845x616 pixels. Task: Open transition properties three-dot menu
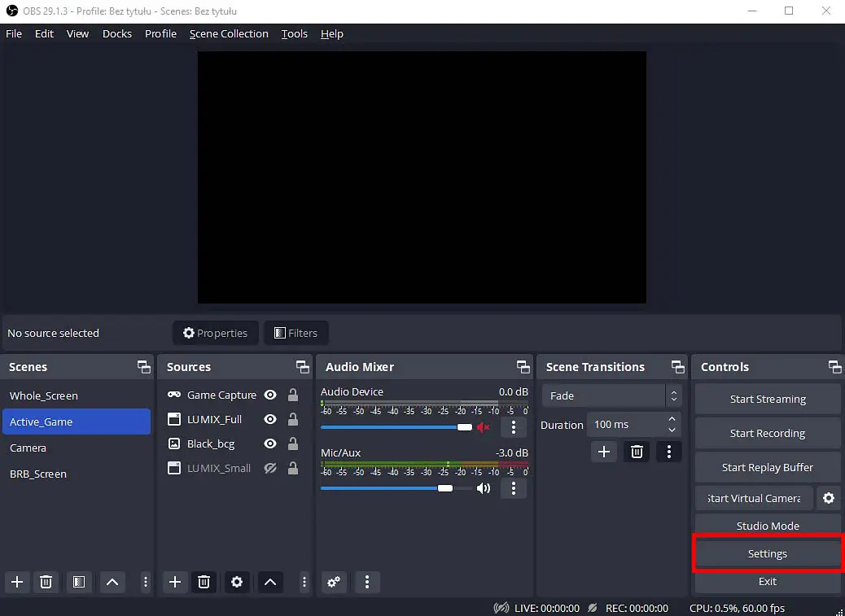[x=669, y=452]
